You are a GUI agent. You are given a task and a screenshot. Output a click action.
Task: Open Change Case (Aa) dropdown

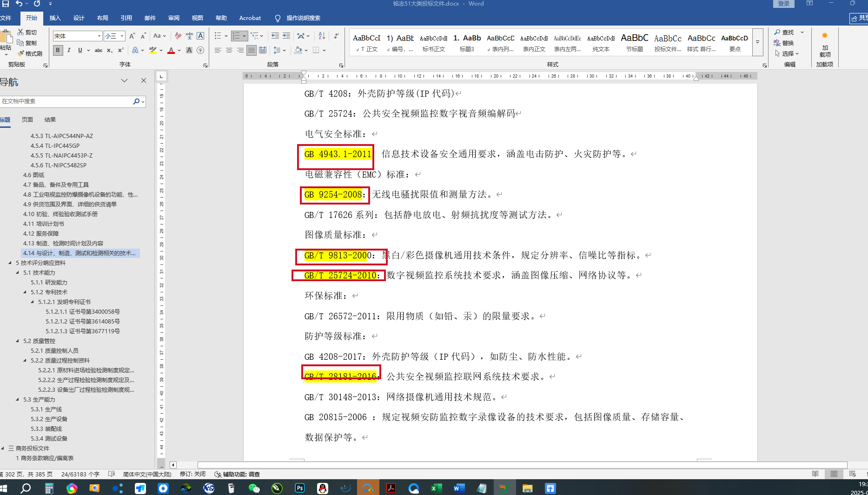159,36
